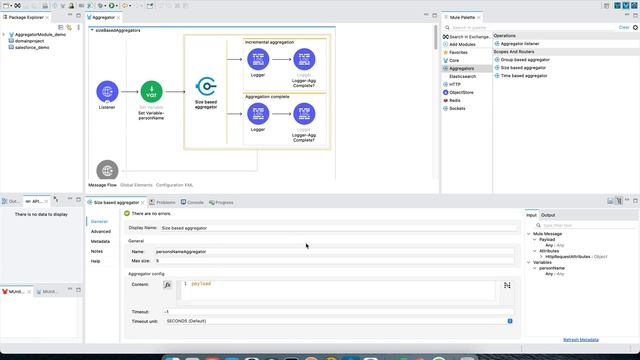Open Notes section of properties
The height and width of the screenshot is (360, 640).
point(97,251)
